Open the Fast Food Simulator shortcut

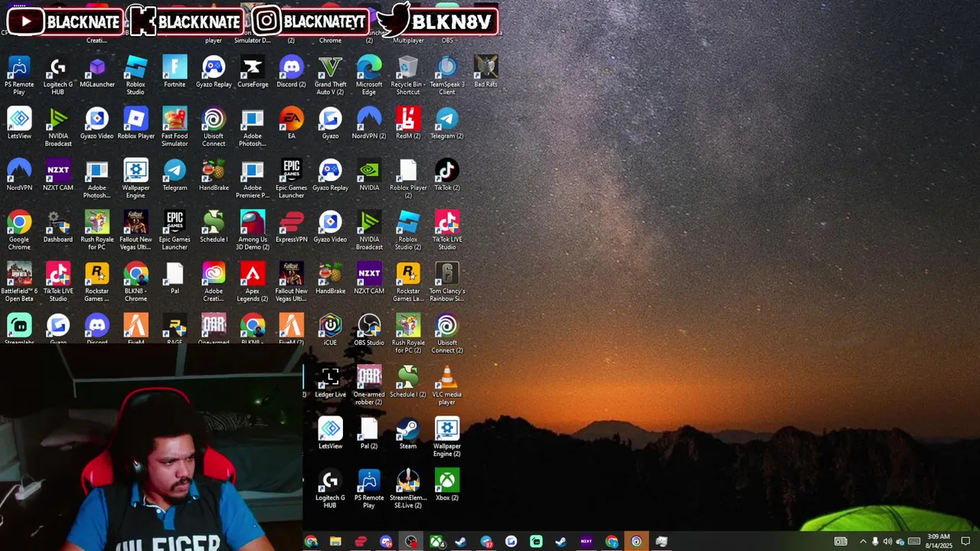tap(175, 128)
